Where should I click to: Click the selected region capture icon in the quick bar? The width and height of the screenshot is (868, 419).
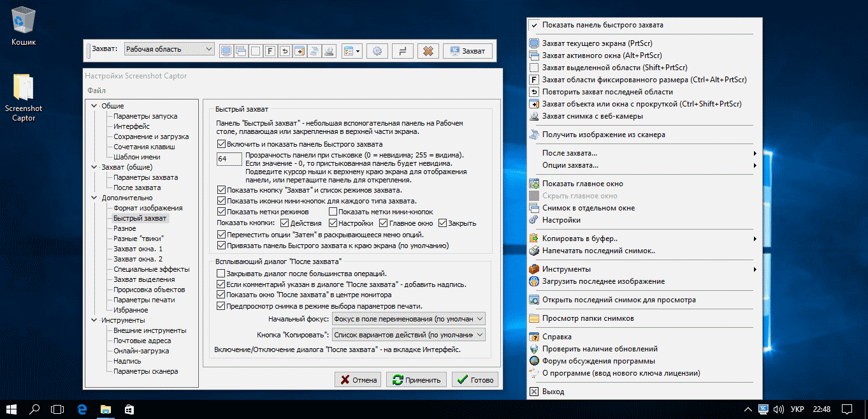click(x=255, y=52)
